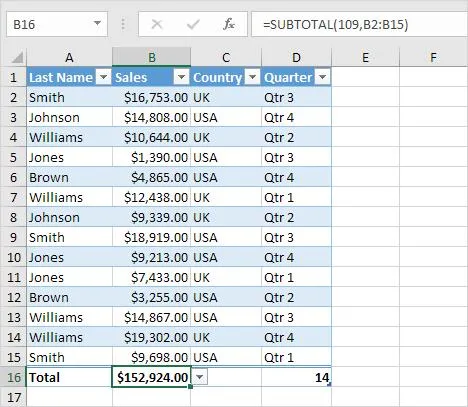
Task: Select Qtr 3 in row 5
Action: click(296, 157)
